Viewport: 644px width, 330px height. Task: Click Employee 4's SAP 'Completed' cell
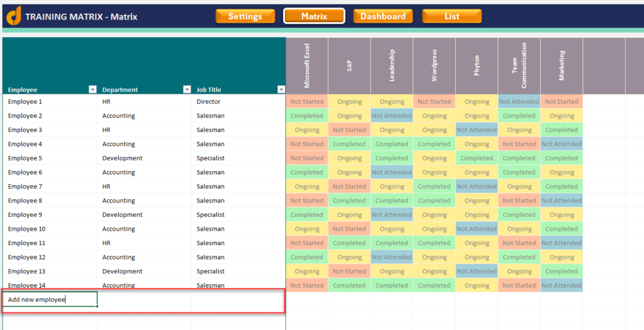(350, 144)
